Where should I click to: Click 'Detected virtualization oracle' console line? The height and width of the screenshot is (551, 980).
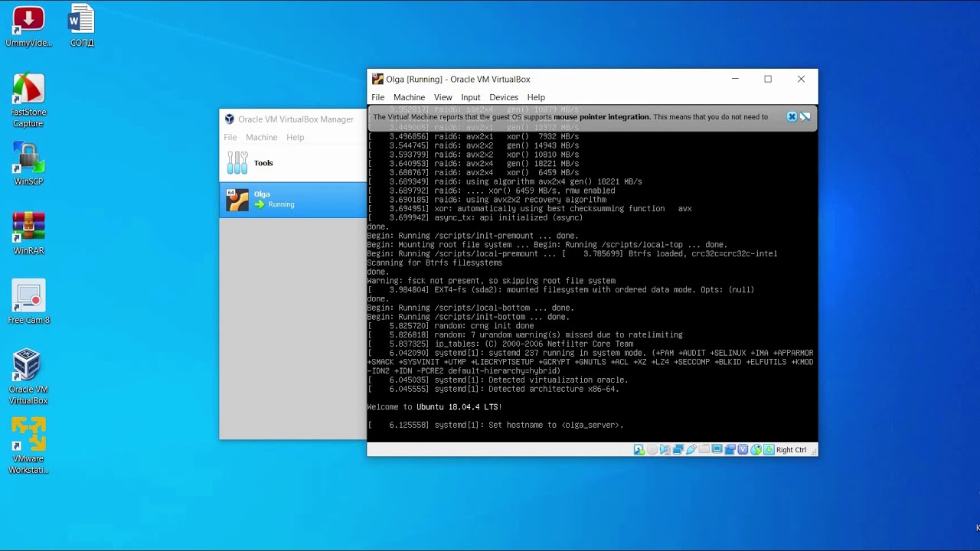pyautogui.click(x=498, y=380)
